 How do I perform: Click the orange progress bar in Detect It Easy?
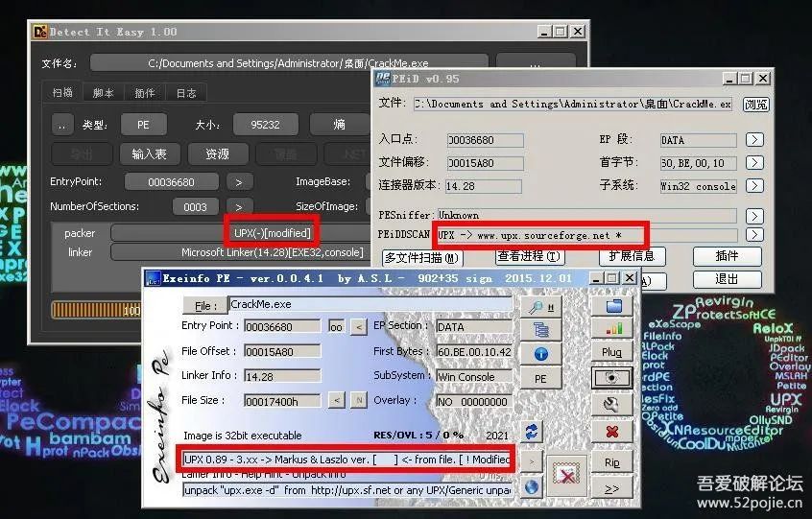pos(97,310)
